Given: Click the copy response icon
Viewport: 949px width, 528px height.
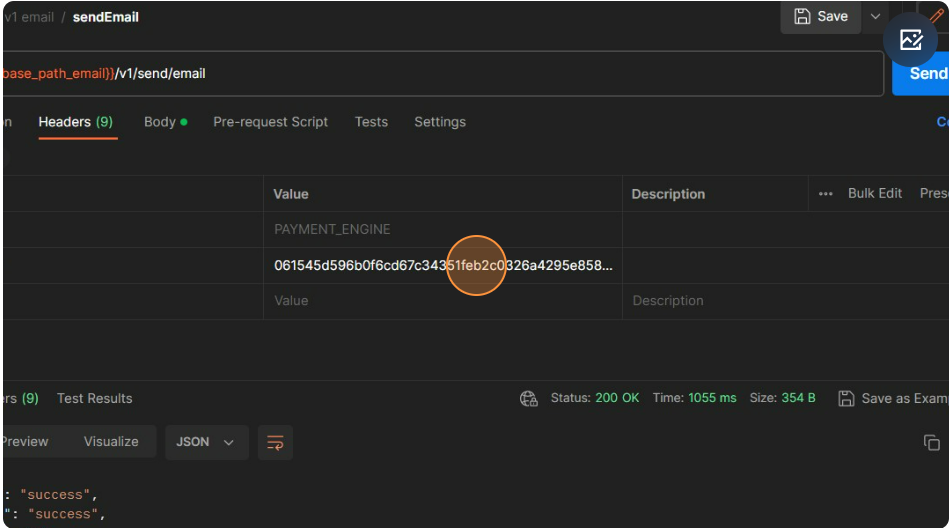Looking at the screenshot, I should point(931,443).
